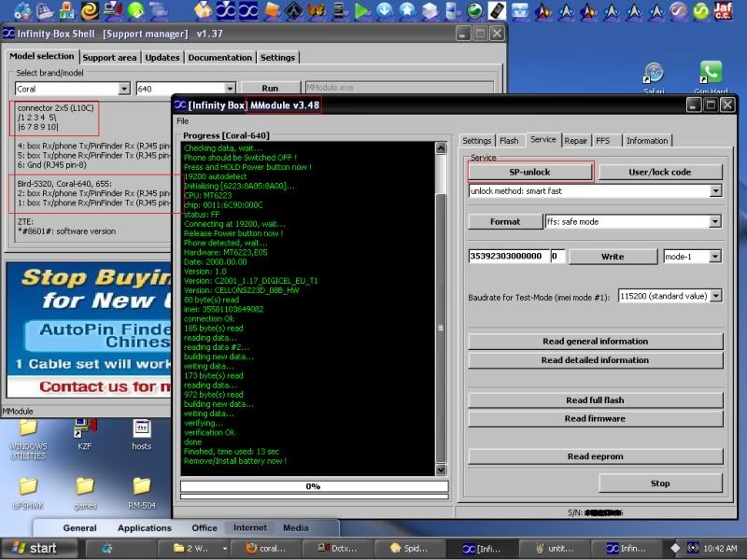Click the Format button
The width and height of the screenshot is (747, 560).
pyautogui.click(x=505, y=222)
